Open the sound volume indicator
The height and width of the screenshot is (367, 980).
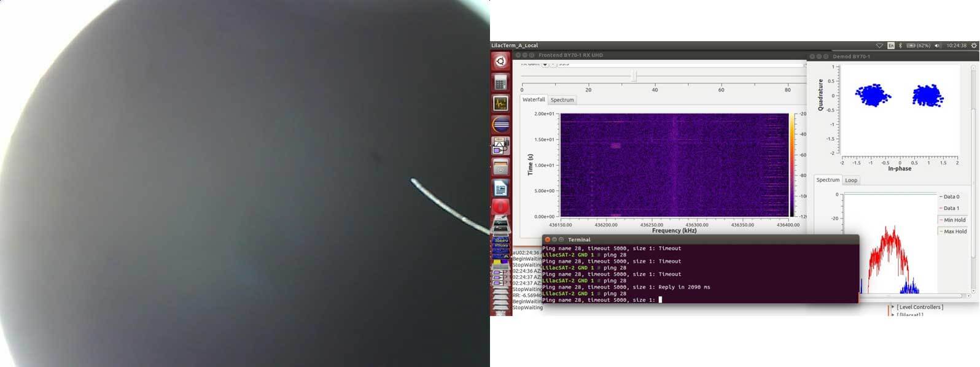(938, 45)
